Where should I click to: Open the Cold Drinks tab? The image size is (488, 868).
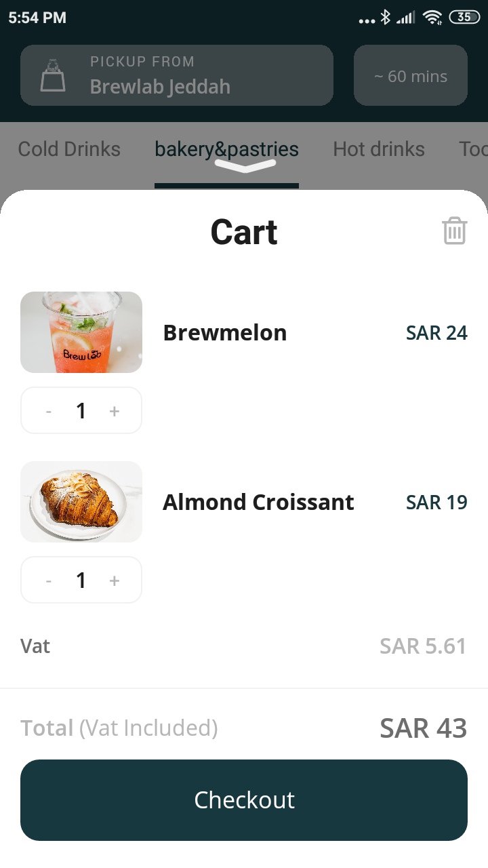69,149
